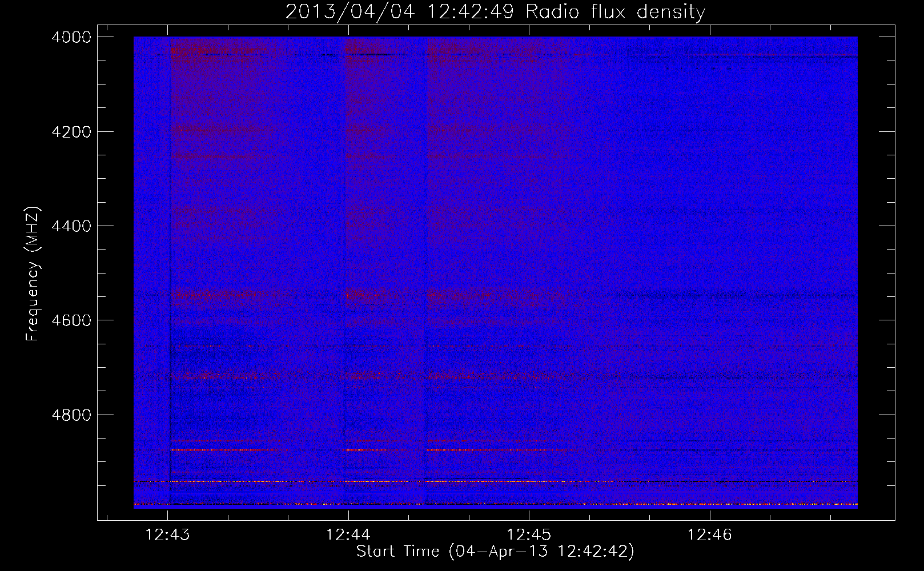Image resolution: width=924 pixels, height=571 pixels.
Task: Select the 4200 frequency axis label
Action: (71, 132)
